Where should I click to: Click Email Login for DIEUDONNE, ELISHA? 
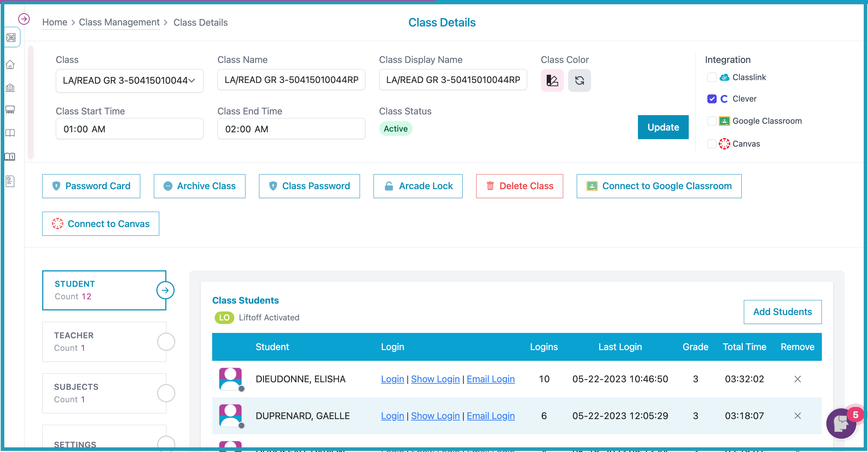491,379
